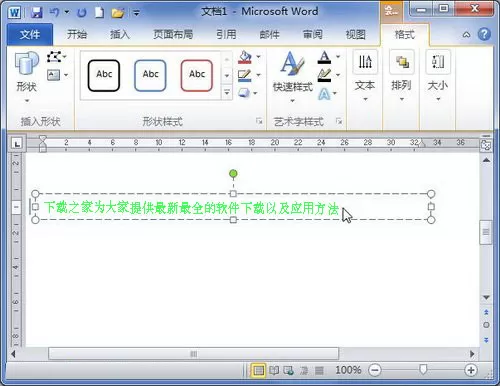Screen dimensions: 500x386
Task: Toggle the ruler with the view ruler icon
Action: click(x=486, y=144)
